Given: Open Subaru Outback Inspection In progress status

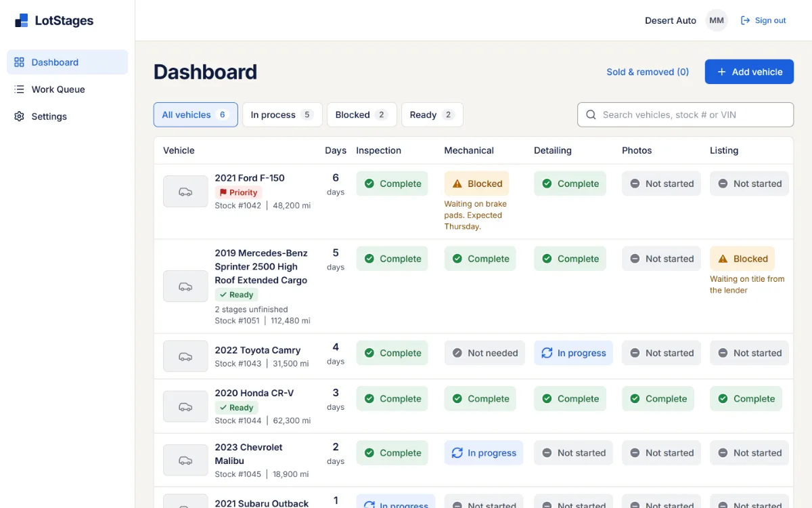Looking at the screenshot, I should 396,501.
